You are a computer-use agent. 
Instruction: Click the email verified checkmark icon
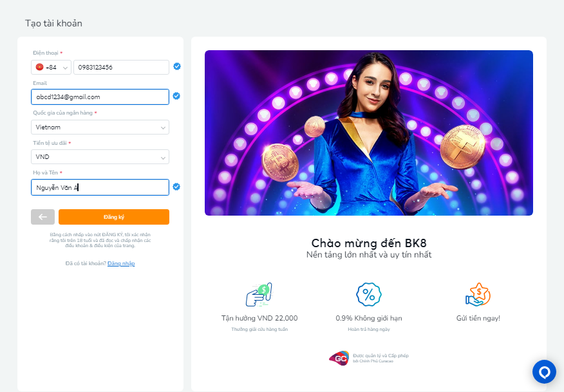(176, 96)
